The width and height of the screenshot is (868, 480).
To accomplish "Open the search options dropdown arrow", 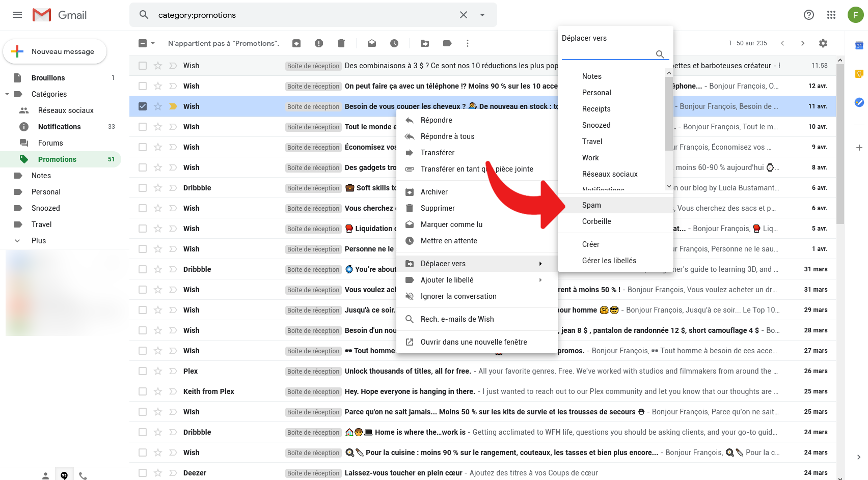I will point(482,15).
